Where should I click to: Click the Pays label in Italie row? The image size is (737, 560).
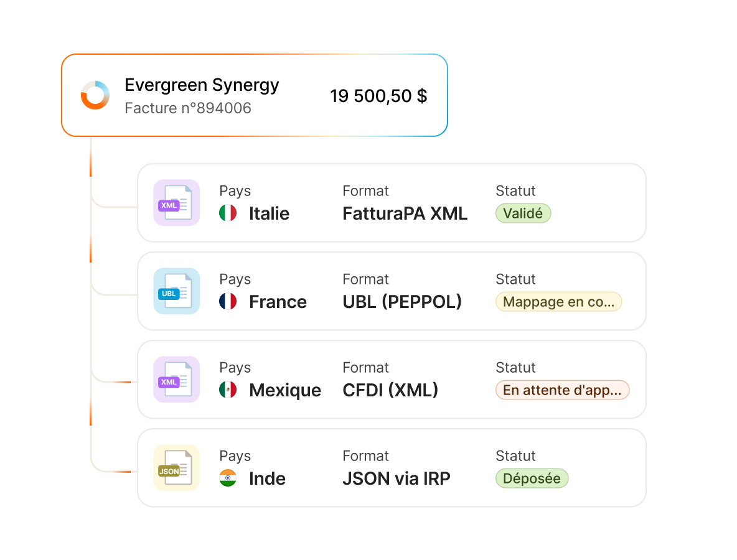coord(235,191)
